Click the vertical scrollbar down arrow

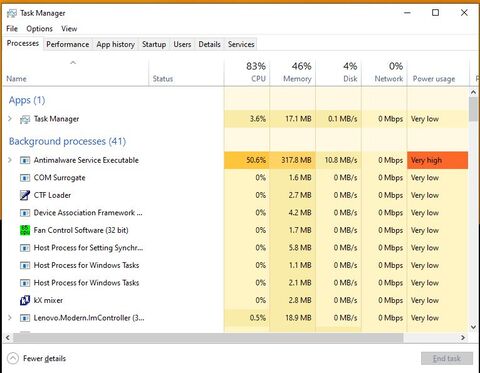tap(473, 327)
